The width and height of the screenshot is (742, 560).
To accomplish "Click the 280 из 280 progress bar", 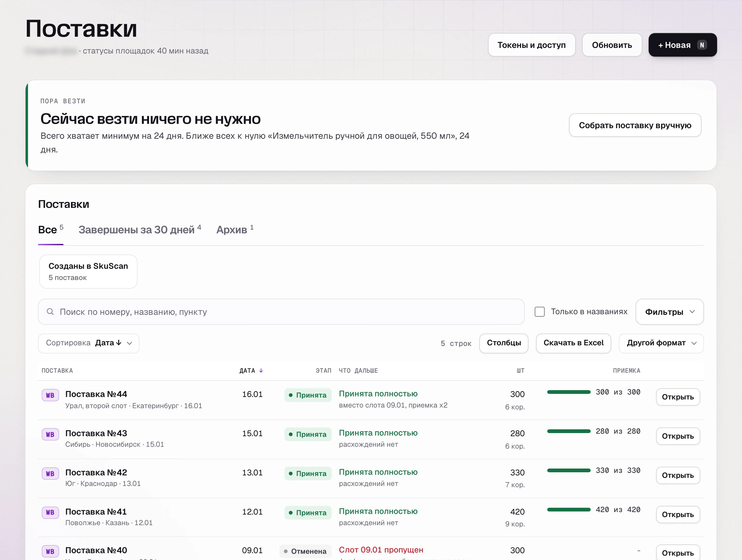I will pyautogui.click(x=569, y=431).
